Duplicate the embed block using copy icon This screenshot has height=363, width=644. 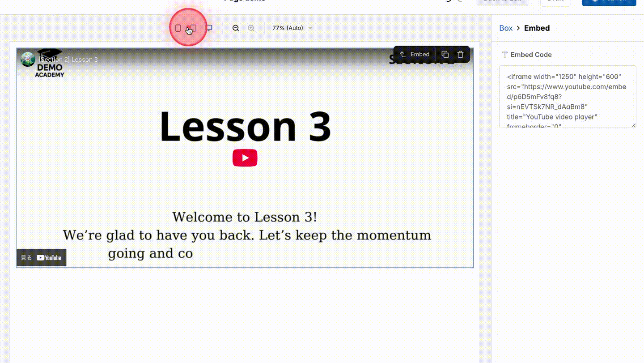[x=445, y=54]
